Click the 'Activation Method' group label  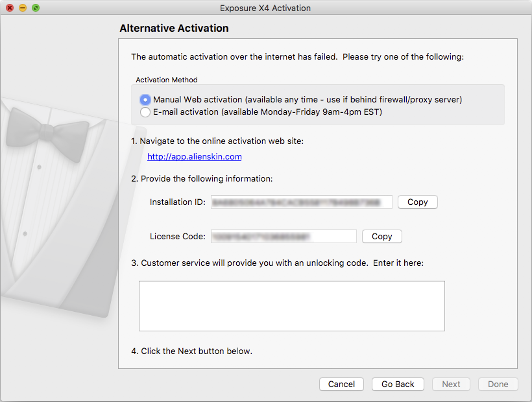click(x=167, y=80)
